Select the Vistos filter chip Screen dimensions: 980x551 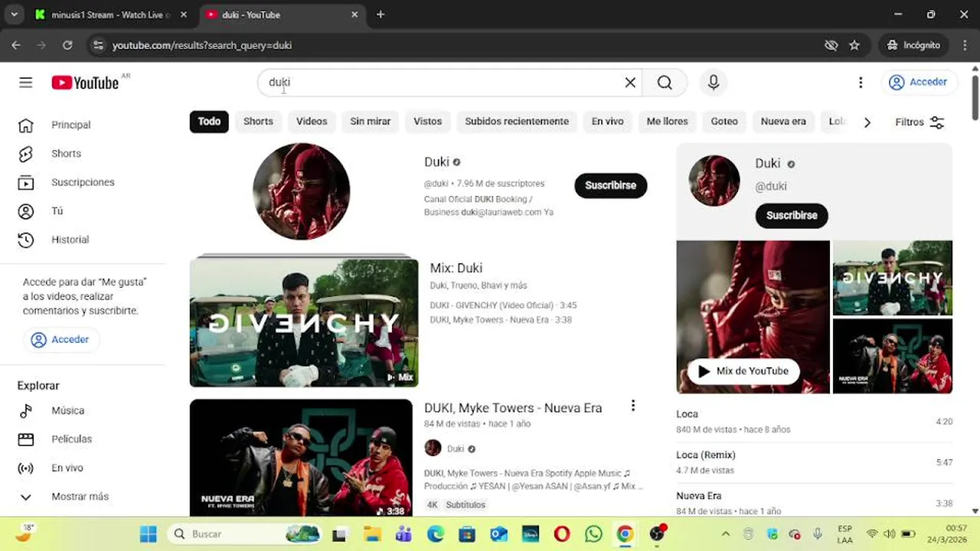coord(428,122)
